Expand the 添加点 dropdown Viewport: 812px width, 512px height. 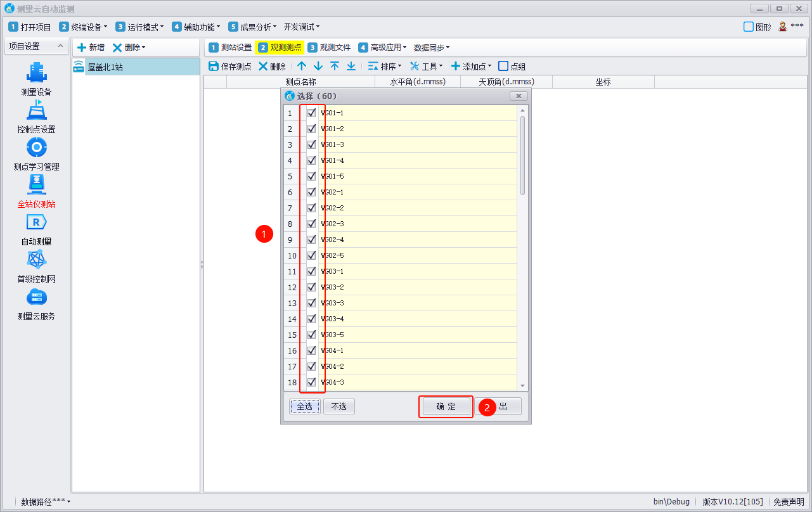(x=472, y=67)
